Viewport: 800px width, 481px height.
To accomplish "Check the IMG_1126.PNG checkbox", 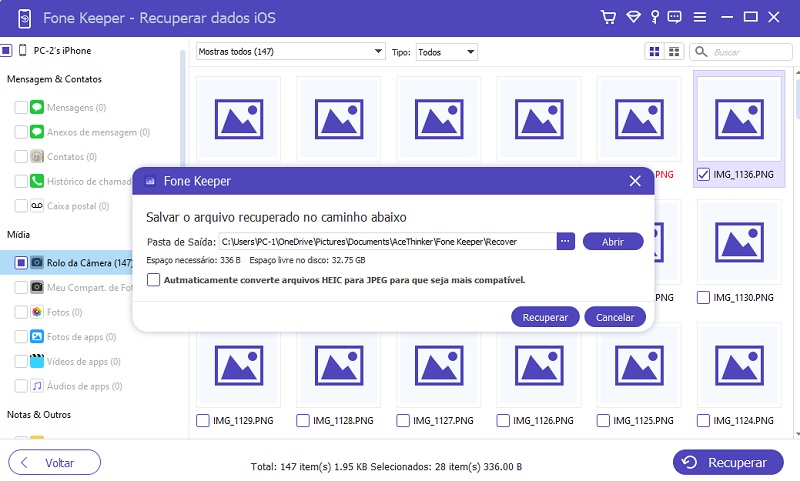I will coord(503,420).
